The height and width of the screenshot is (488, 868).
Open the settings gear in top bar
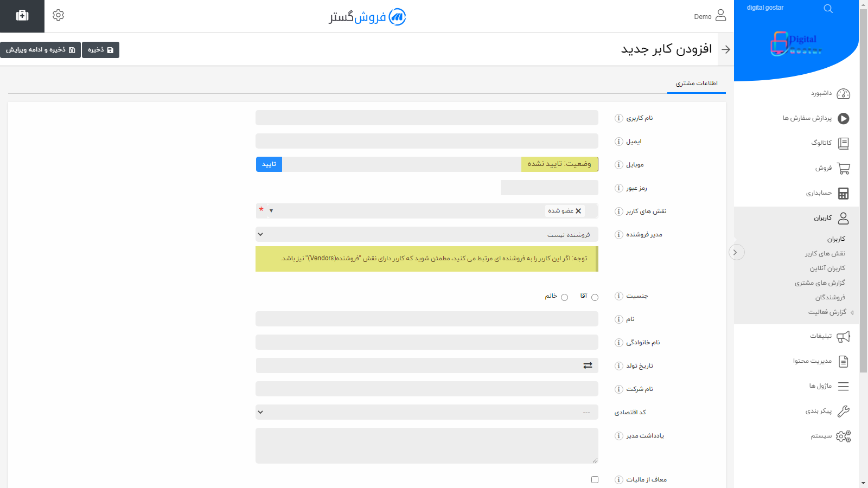point(58,15)
